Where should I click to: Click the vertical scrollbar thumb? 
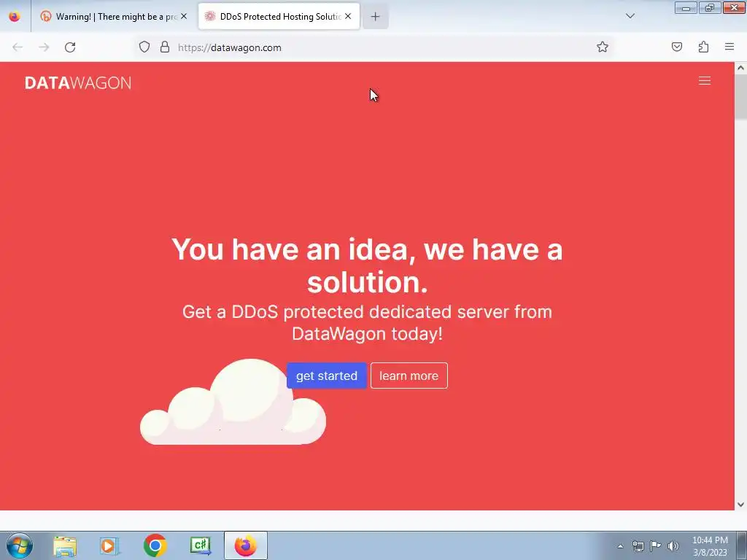coord(740,97)
